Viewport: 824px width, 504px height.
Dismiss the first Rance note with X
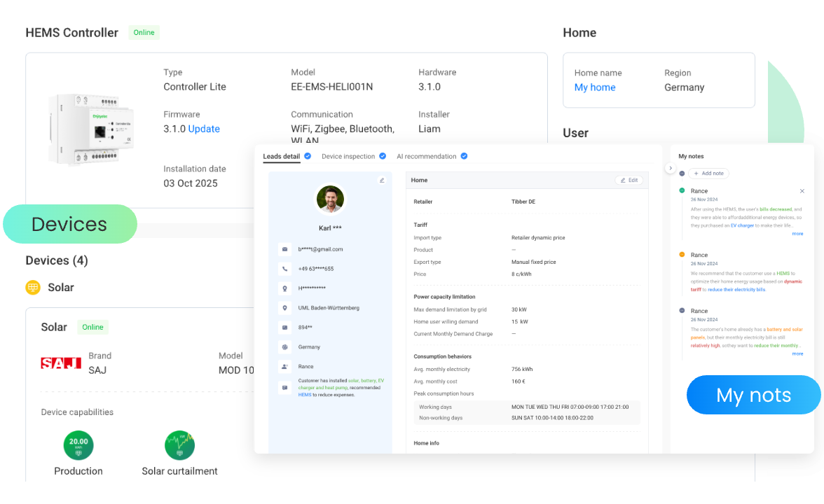click(x=802, y=191)
